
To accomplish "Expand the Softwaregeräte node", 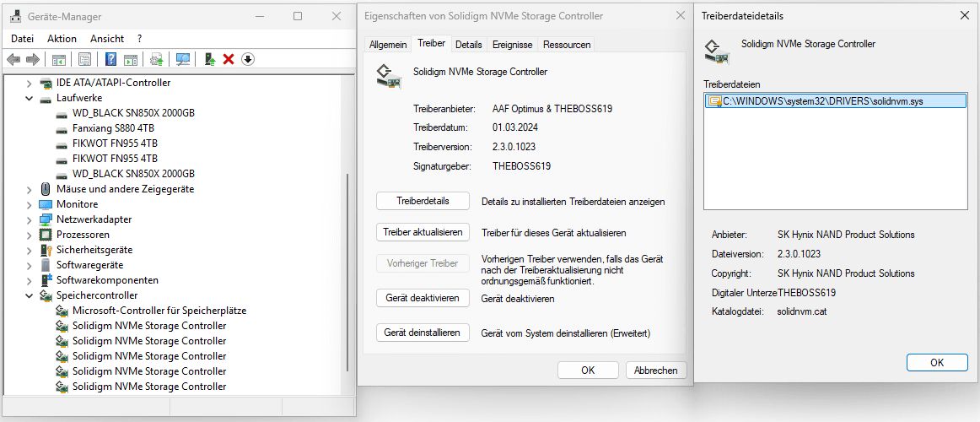I will [x=29, y=265].
